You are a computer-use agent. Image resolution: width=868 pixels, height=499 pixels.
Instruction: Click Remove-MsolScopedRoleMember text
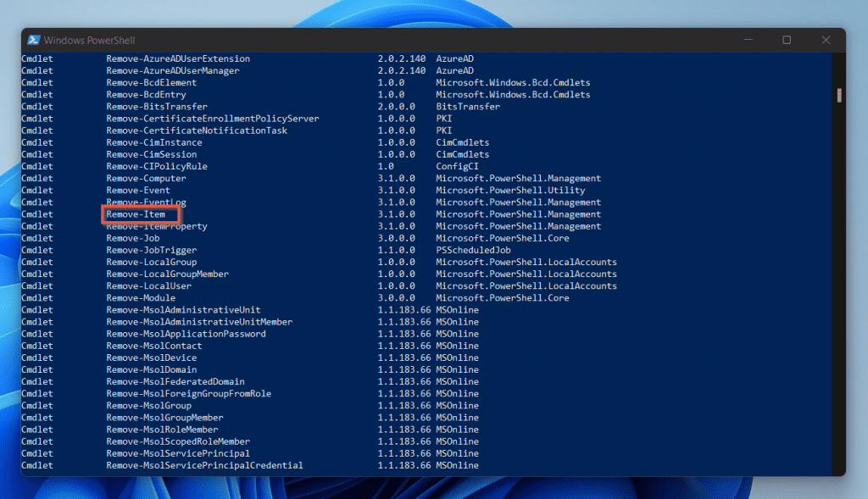[178, 442]
